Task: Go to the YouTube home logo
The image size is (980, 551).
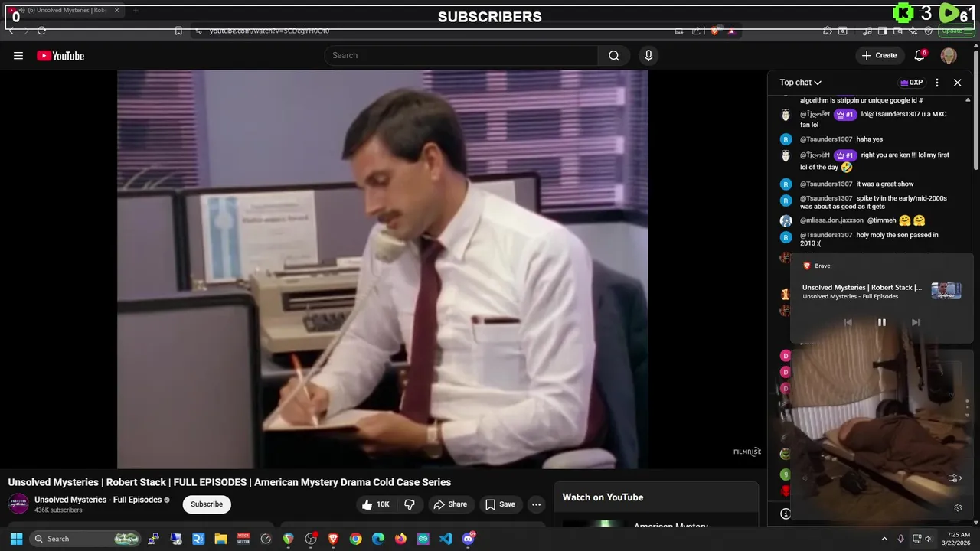Action: (60, 55)
